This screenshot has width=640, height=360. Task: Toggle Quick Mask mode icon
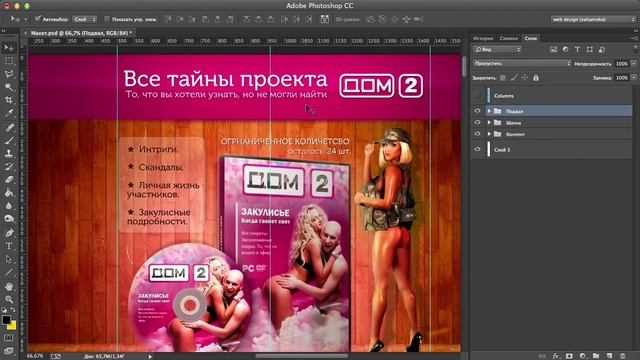click(9, 338)
